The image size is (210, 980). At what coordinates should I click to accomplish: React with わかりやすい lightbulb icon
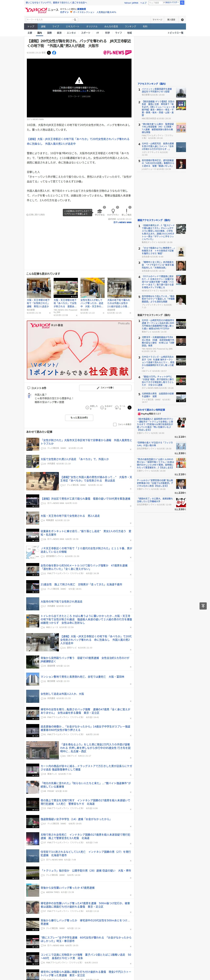pyautogui.click(x=113, y=211)
